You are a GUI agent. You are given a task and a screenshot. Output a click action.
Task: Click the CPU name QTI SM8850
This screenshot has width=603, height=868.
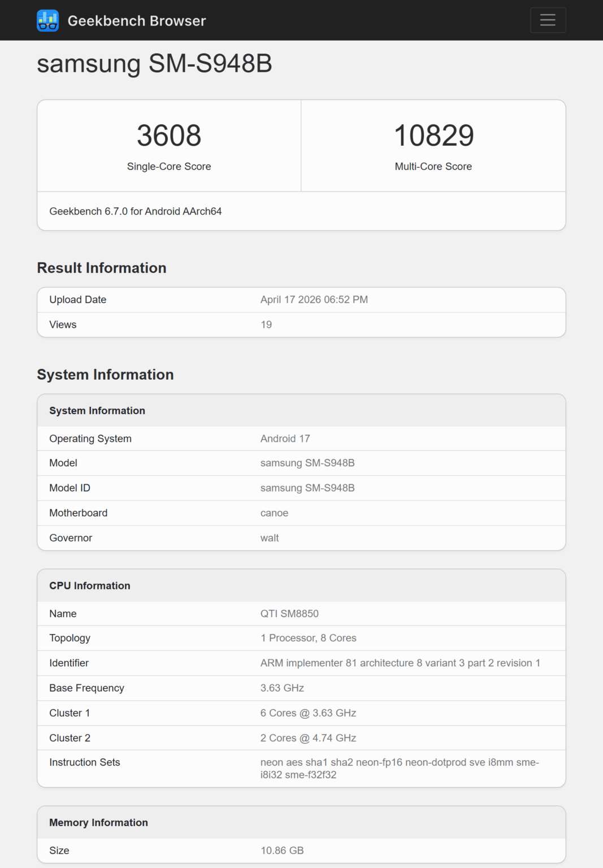click(x=289, y=614)
